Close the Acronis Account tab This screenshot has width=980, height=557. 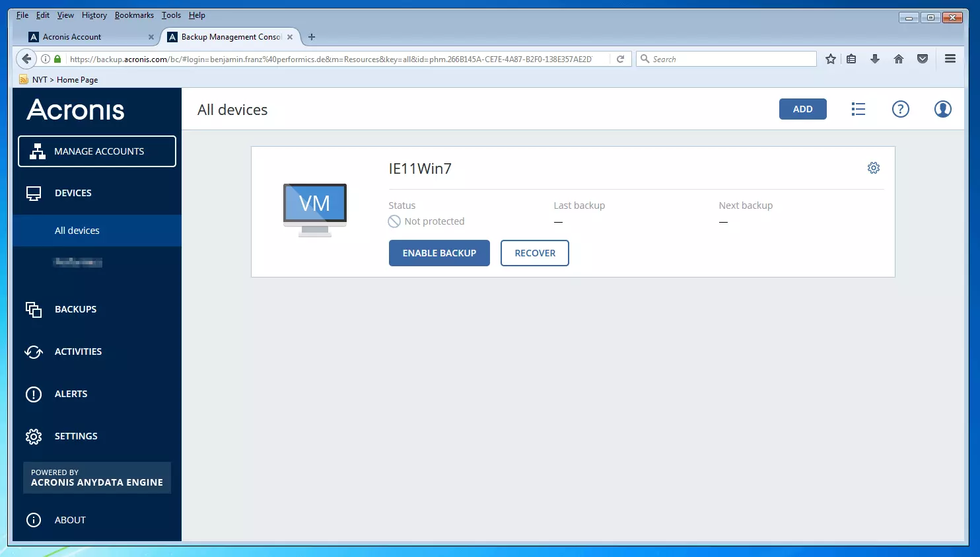coord(151,37)
